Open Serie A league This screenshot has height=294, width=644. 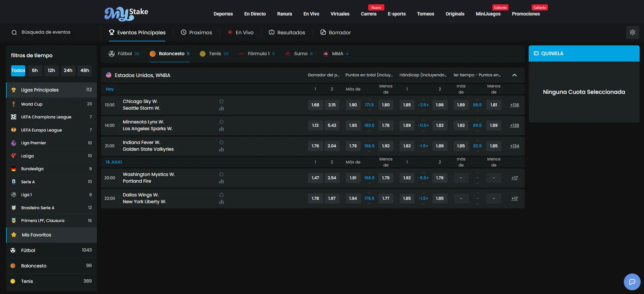pos(51,182)
